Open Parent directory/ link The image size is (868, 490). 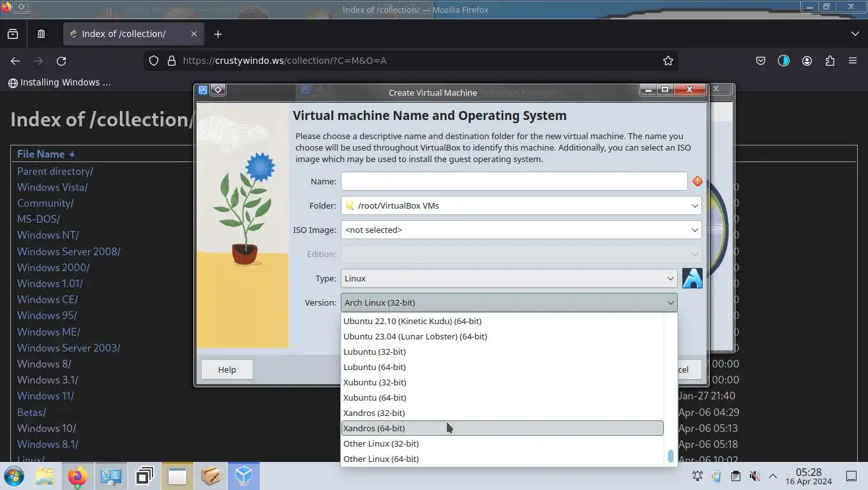[55, 171]
